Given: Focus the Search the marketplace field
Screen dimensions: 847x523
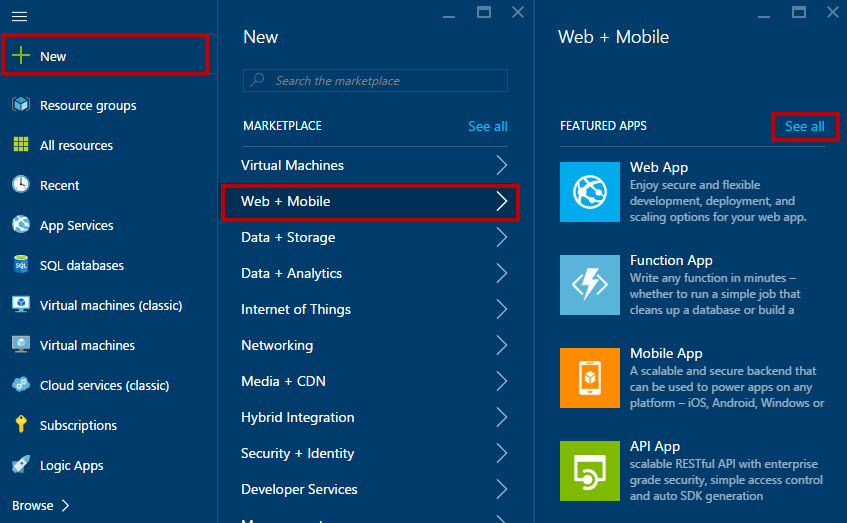Looking at the screenshot, I should 375,80.
